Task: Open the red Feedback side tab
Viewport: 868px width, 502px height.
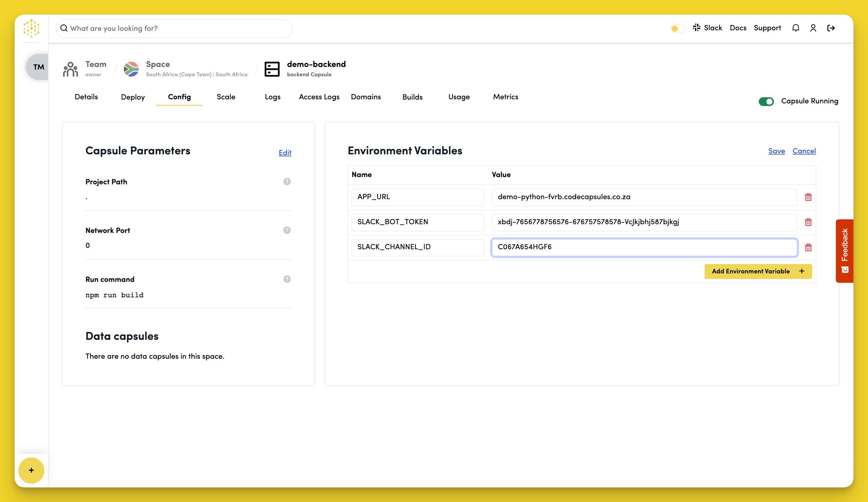Action: pos(844,251)
